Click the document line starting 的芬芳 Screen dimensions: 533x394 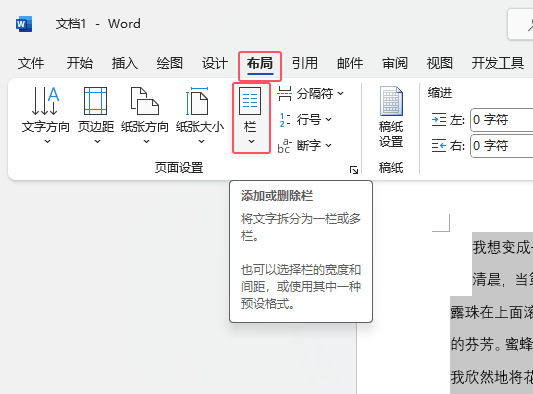(492, 344)
